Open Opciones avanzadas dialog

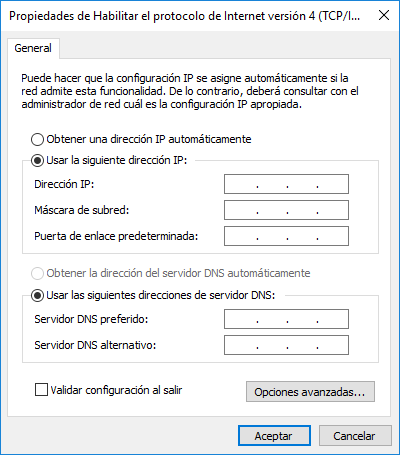[x=310, y=392]
